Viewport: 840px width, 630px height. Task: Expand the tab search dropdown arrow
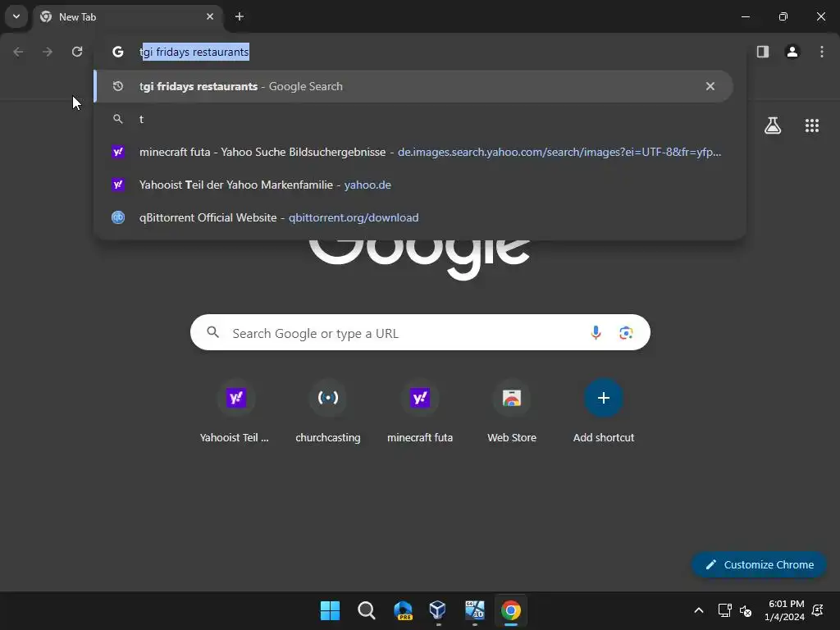[x=16, y=16]
